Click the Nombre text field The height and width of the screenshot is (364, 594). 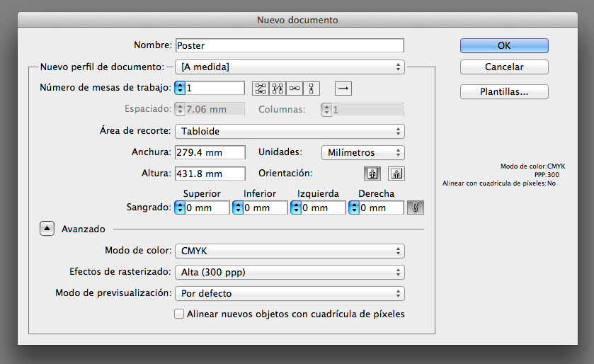(289, 45)
